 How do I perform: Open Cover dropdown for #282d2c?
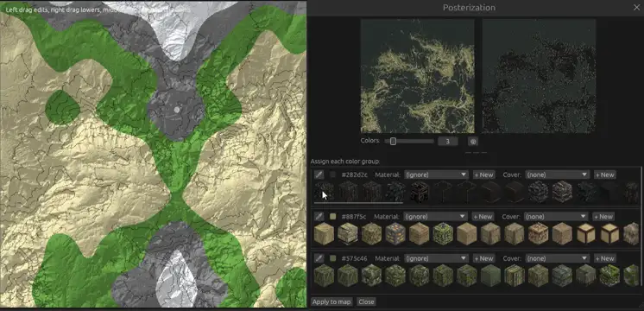click(x=557, y=175)
